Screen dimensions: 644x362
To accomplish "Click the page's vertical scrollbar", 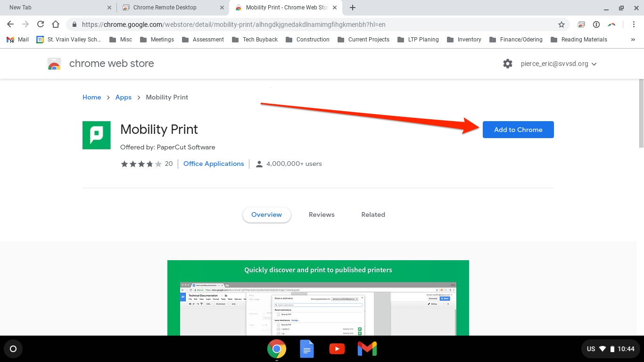I will click(641, 113).
